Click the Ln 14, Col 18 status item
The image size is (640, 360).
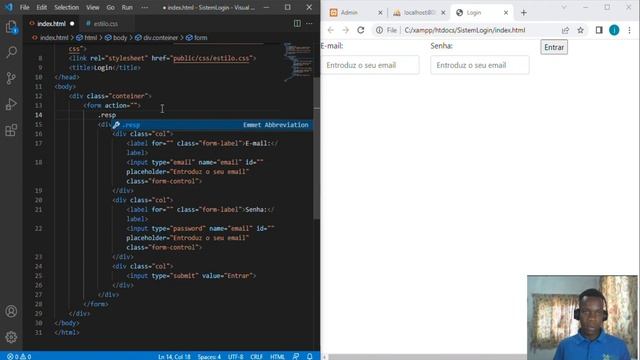tap(174, 356)
